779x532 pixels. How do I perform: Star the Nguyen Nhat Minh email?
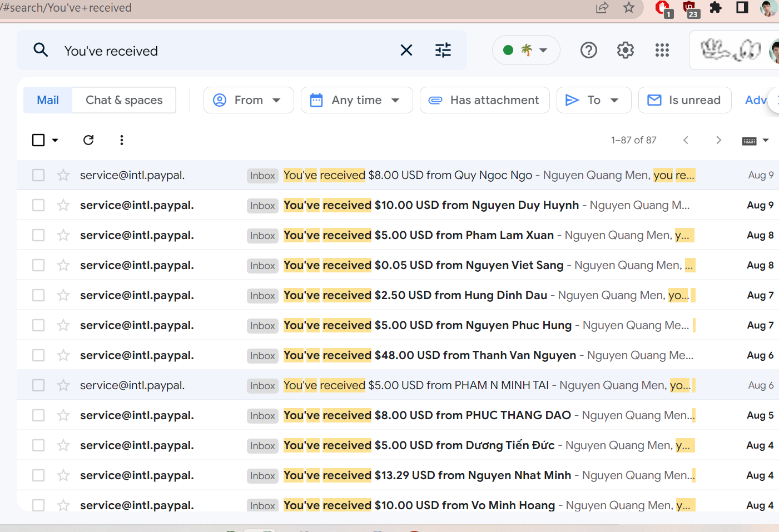pyautogui.click(x=63, y=475)
